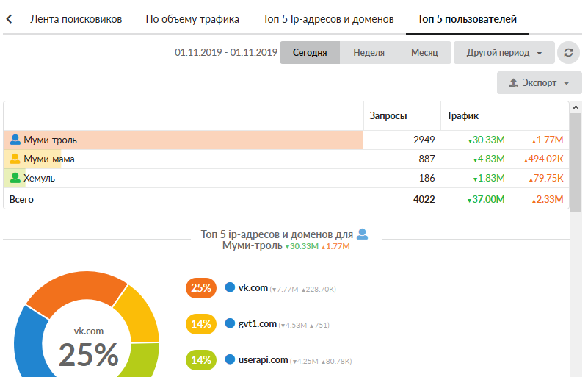Expand the Экспорт dropdown menu
Screen dimensions: 588x377
click(539, 83)
